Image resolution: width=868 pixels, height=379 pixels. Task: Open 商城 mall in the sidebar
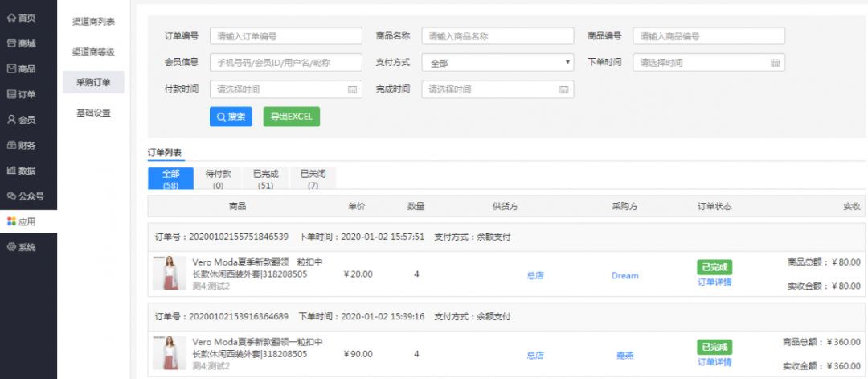(23, 43)
